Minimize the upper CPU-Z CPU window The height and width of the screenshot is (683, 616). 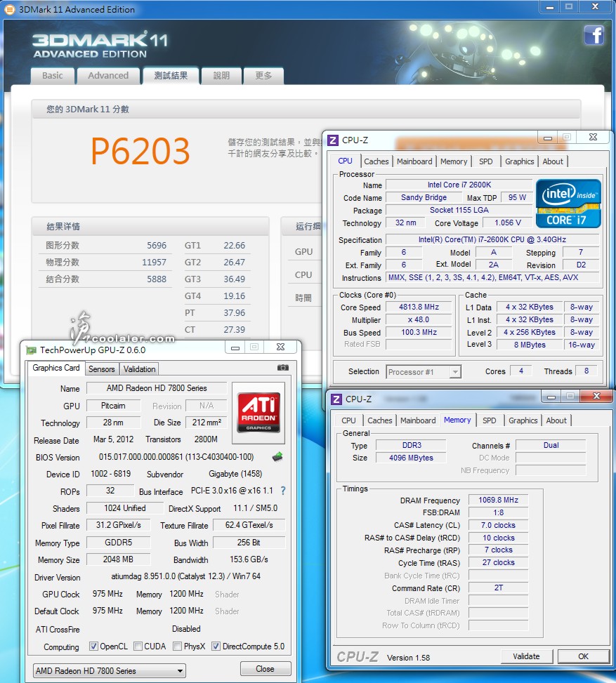[548, 138]
